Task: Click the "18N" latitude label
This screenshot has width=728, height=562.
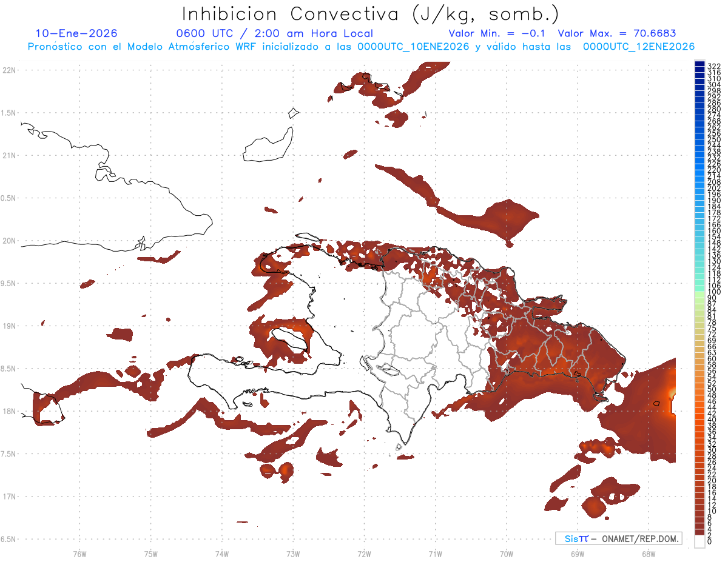Action: [9, 411]
